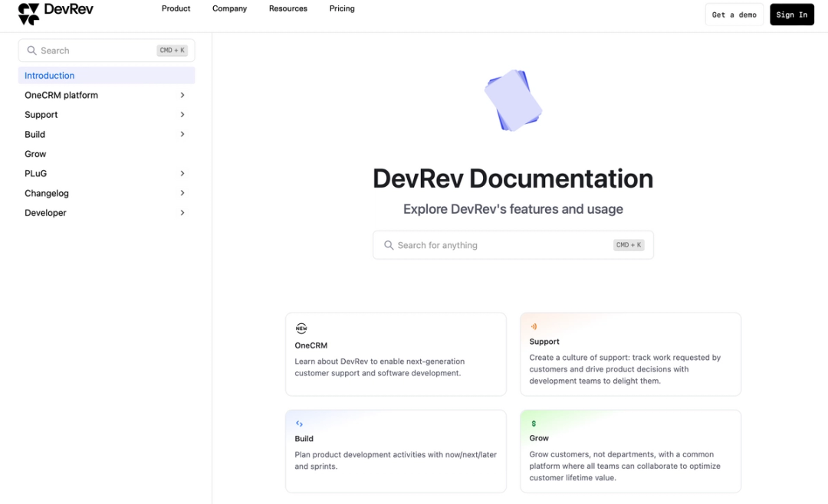Open the PLuG section chevron

pyautogui.click(x=182, y=173)
